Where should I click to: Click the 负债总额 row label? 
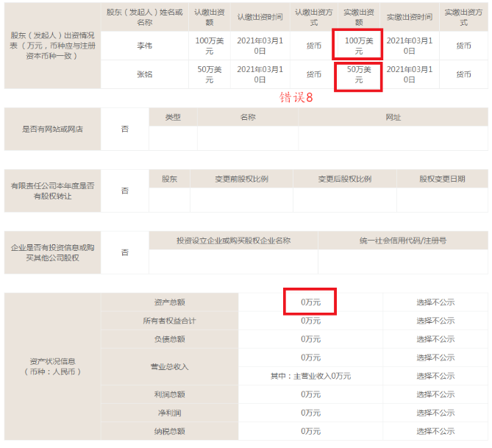[169, 339]
